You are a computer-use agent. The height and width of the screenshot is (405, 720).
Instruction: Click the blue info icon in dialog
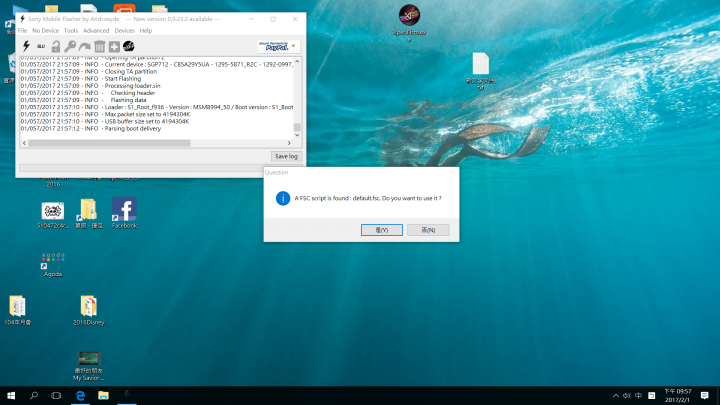click(x=283, y=198)
